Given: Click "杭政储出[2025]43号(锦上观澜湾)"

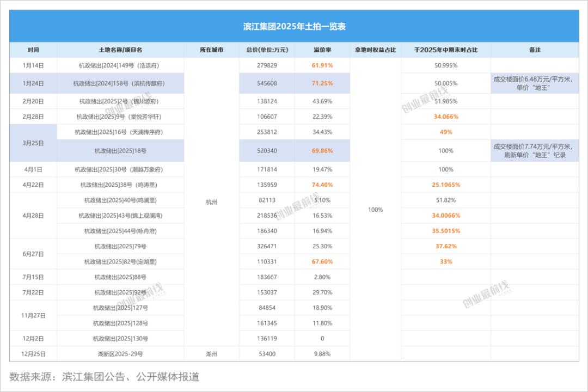Looking at the screenshot, I should click(120, 216).
